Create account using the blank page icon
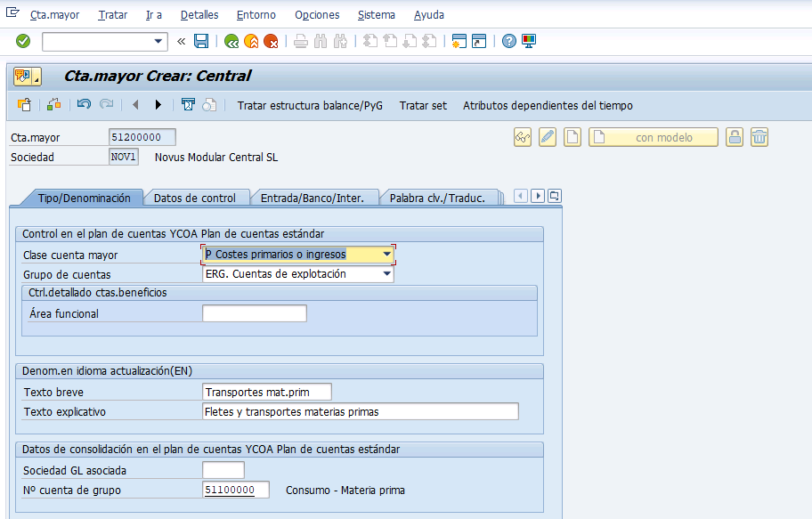This screenshot has width=812, height=519. [x=572, y=137]
